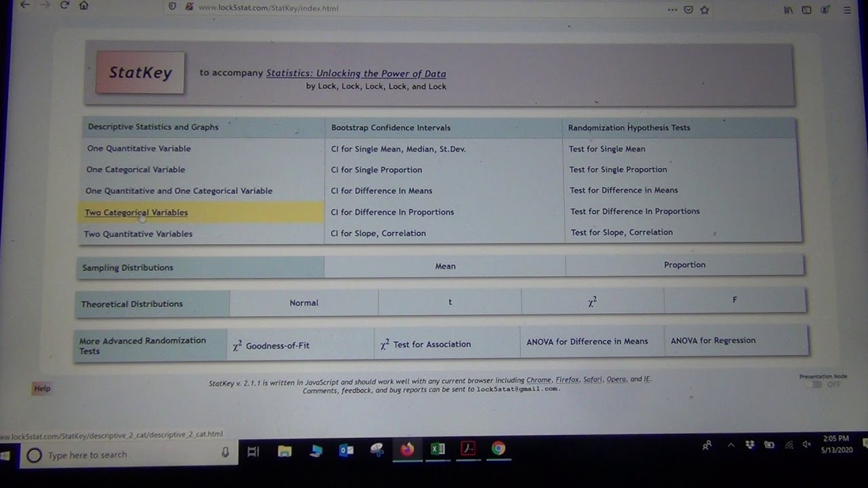Open the F theoretical distribution
868x488 pixels.
tap(735, 300)
